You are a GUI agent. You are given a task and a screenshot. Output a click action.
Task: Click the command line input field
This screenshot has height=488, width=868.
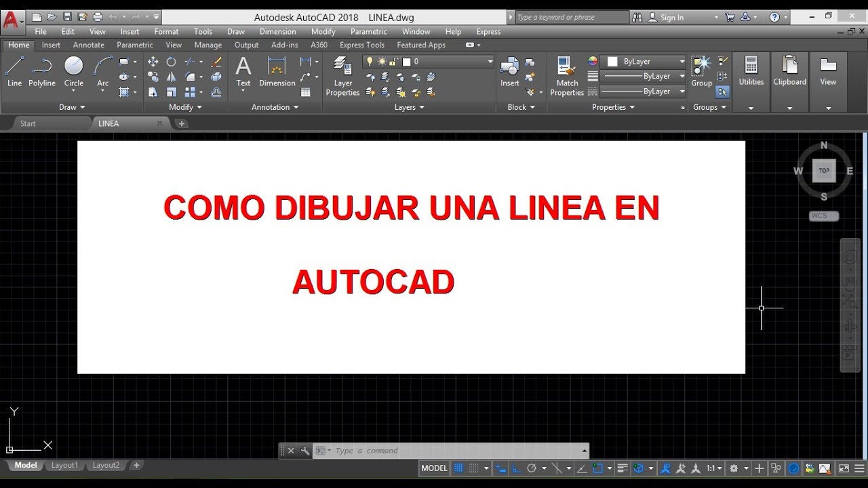click(x=456, y=451)
